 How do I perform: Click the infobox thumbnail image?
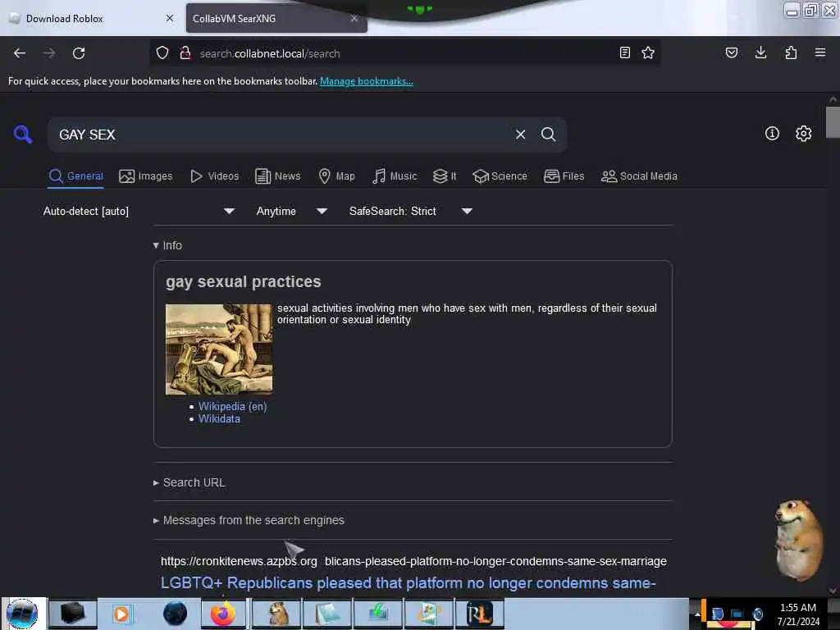coord(218,349)
